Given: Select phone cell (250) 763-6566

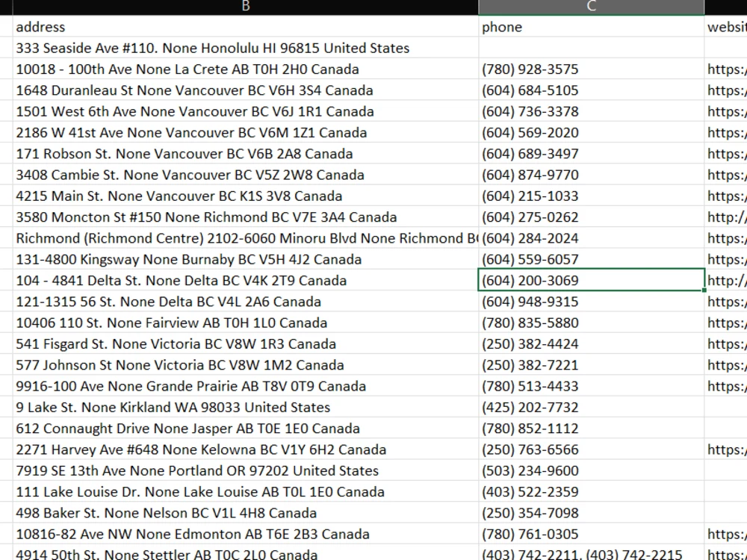Looking at the screenshot, I should coord(591,449).
